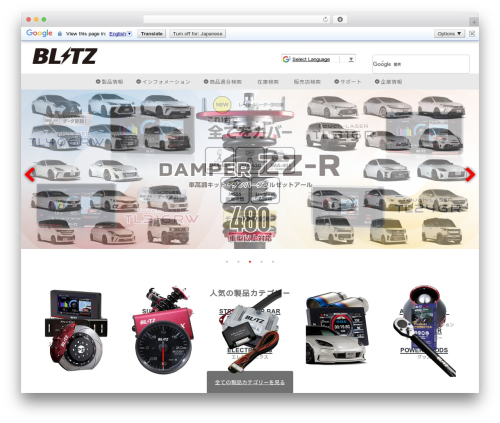Open the 企業情報 menu
This screenshot has height=423, width=500.
click(x=388, y=82)
